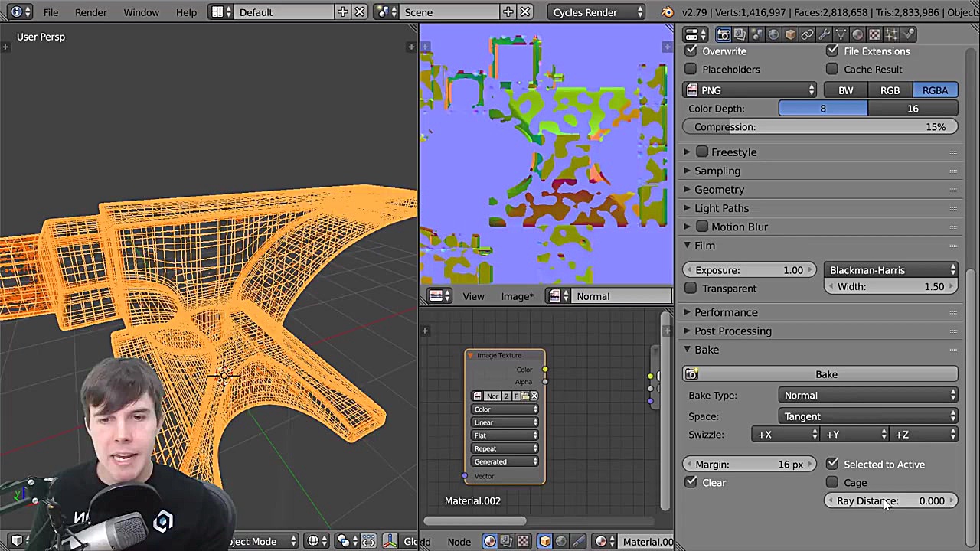
Task: Open the Object properties tab (cube icon)
Action: point(790,34)
